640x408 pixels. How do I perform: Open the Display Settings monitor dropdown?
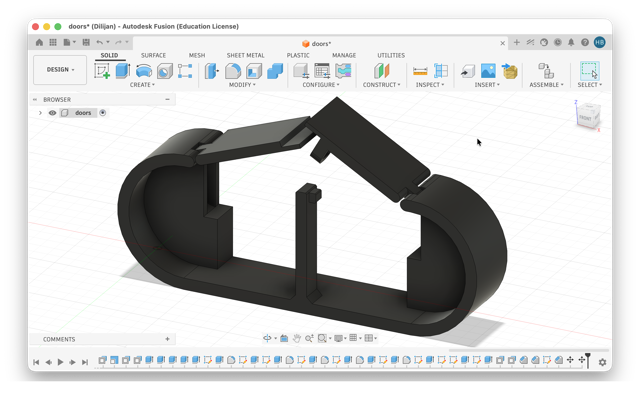[340, 338]
